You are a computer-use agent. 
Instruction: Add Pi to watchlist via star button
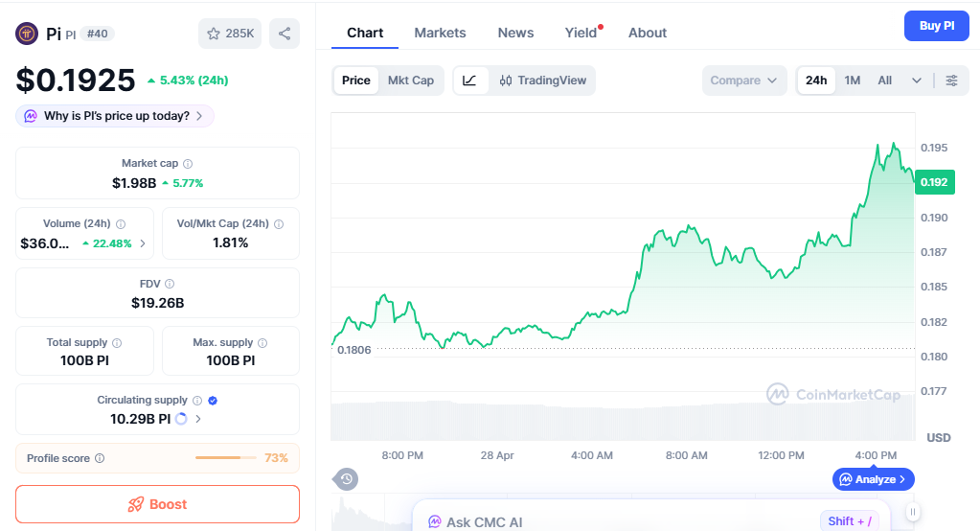230,34
